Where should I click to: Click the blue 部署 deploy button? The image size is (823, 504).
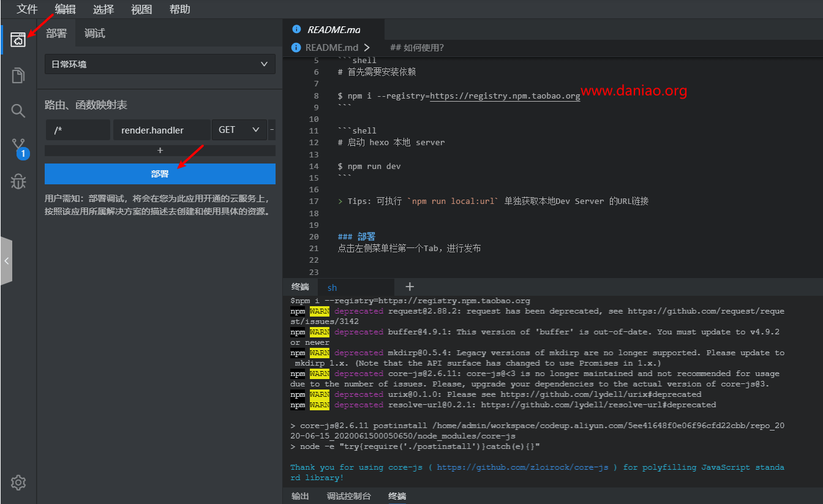pos(160,174)
